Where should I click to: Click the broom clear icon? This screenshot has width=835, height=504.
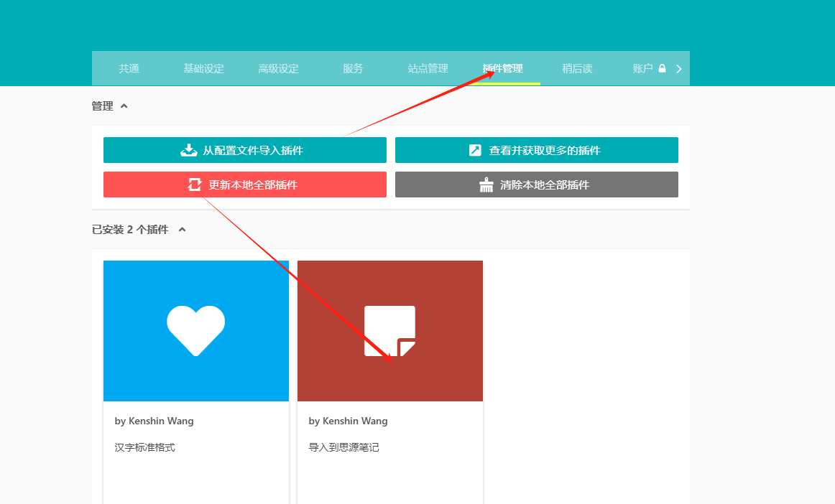pyautogui.click(x=486, y=185)
